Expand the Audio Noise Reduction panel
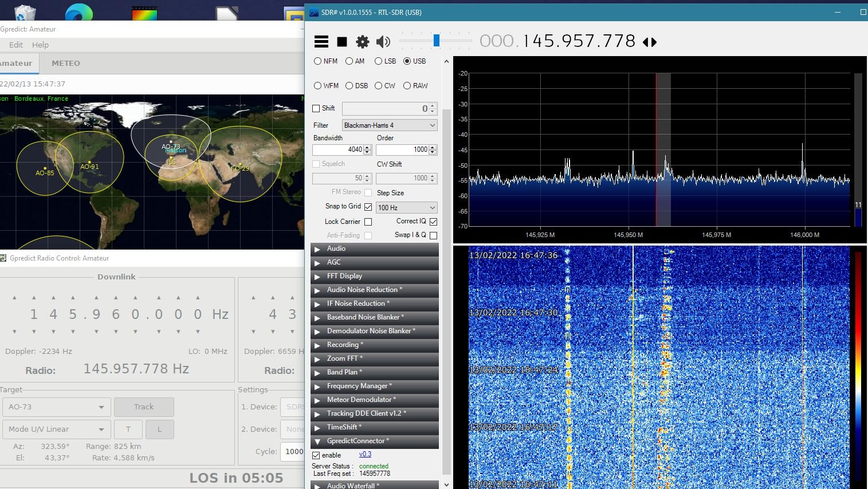This screenshot has height=489, width=868. coord(375,290)
